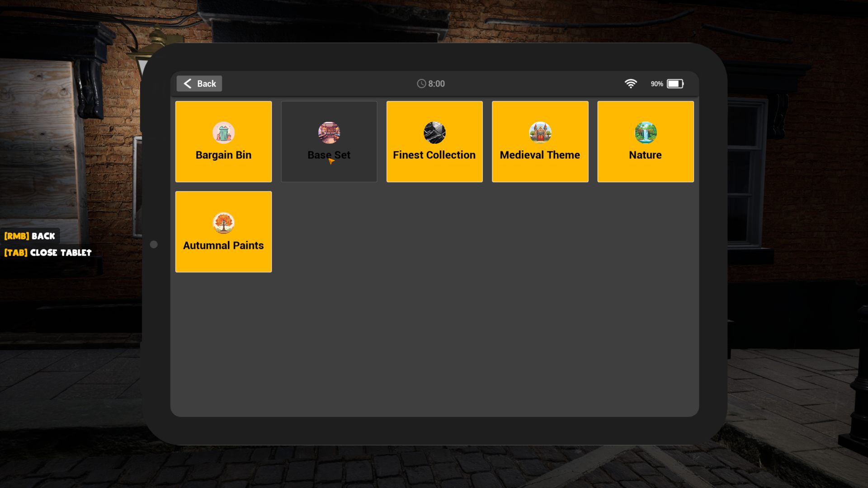Screen dimensions: 868x488
Task: Click the [TAB] Close Tablet hint
Action: tap(48, 253)
